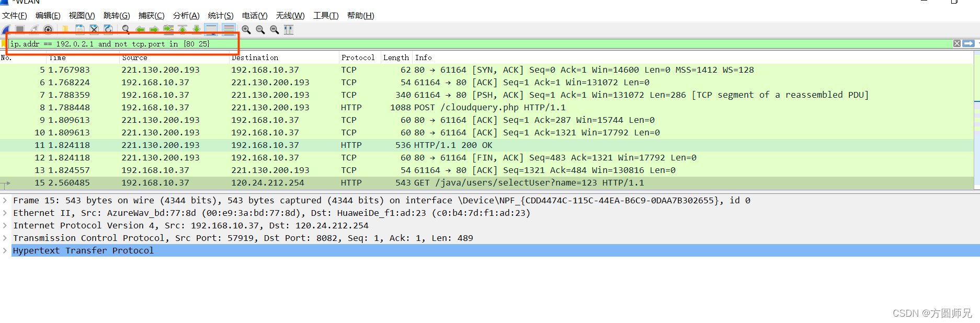Open the 无线(W) menu
The height and width of the screenshot is (323, 980).
[x=290, y=16]
